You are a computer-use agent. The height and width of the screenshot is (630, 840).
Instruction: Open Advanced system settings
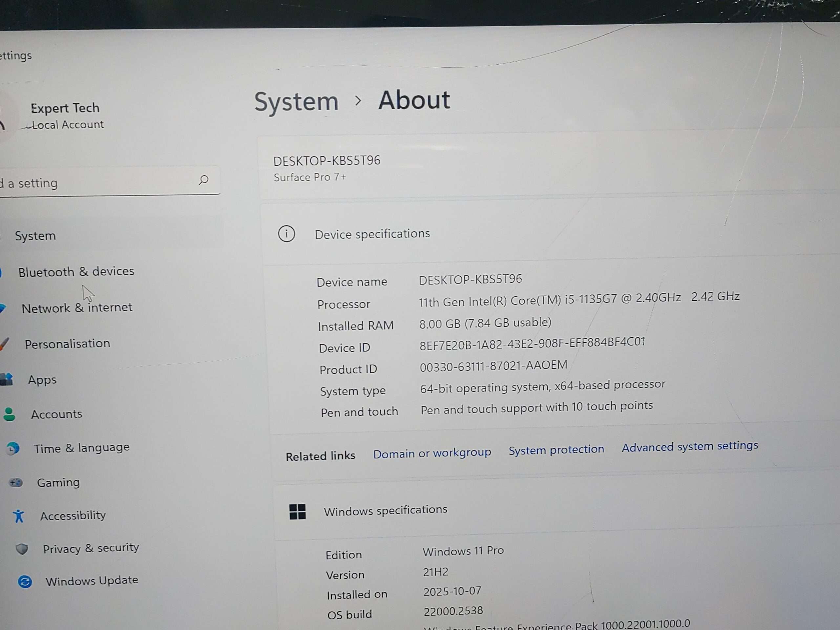pyautogui.click(x=690, y=447)
